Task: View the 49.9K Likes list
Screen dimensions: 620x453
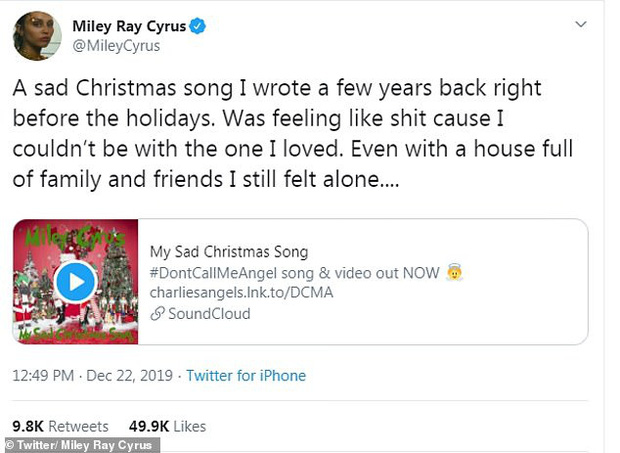Action: click(x=167, y=426)
